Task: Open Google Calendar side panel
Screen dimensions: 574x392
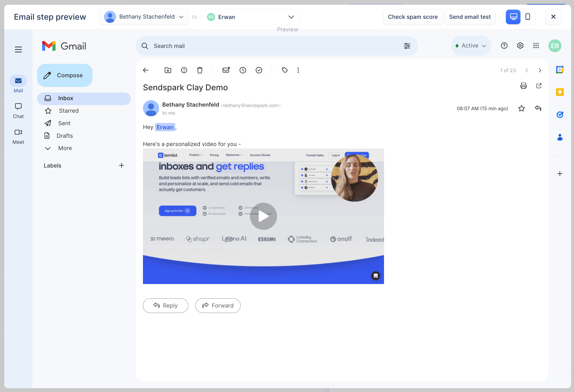Action: point(560,70)
